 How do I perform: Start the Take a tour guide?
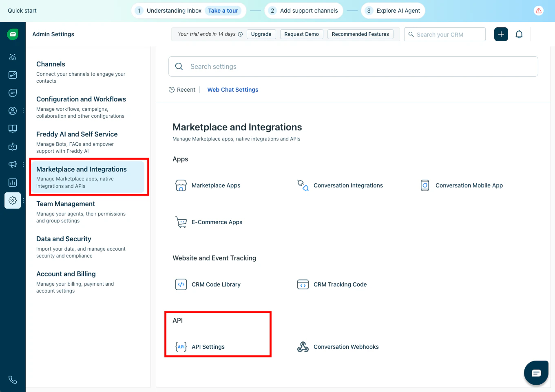(x=223, y=11)
